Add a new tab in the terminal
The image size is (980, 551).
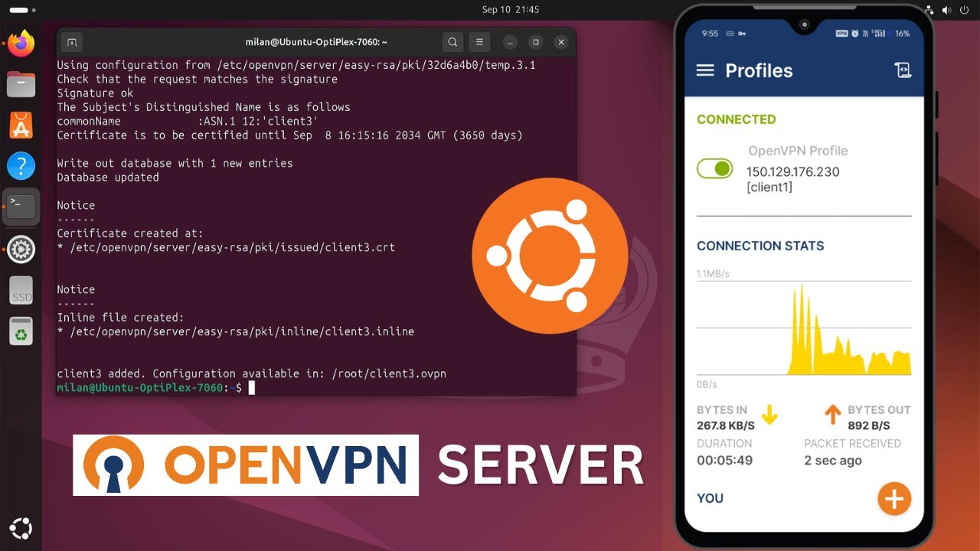[71, 42]
